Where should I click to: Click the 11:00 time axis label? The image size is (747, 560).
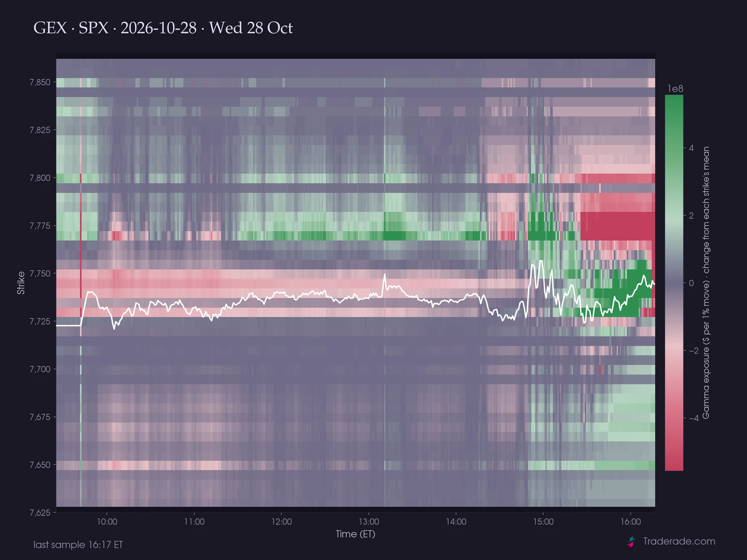pos(194,522)
